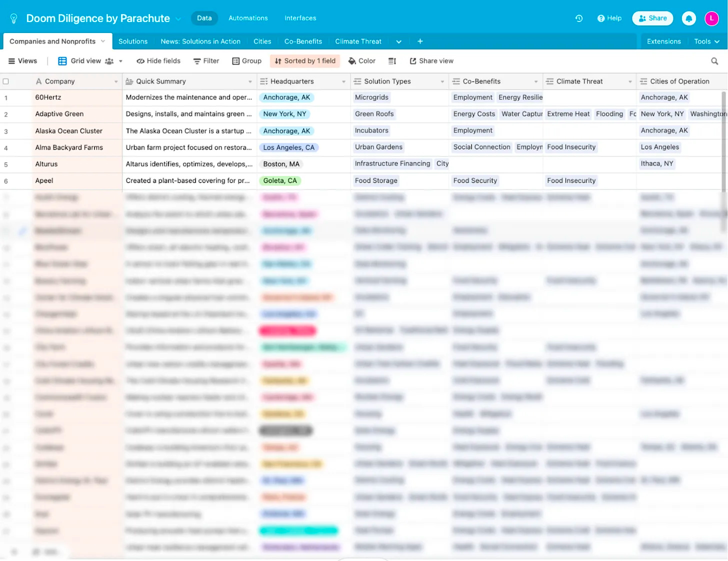The height and width of the screenshot is (561, 728).
Task: Open Company column dropdown arrow
Action: (x=116, y=81)
